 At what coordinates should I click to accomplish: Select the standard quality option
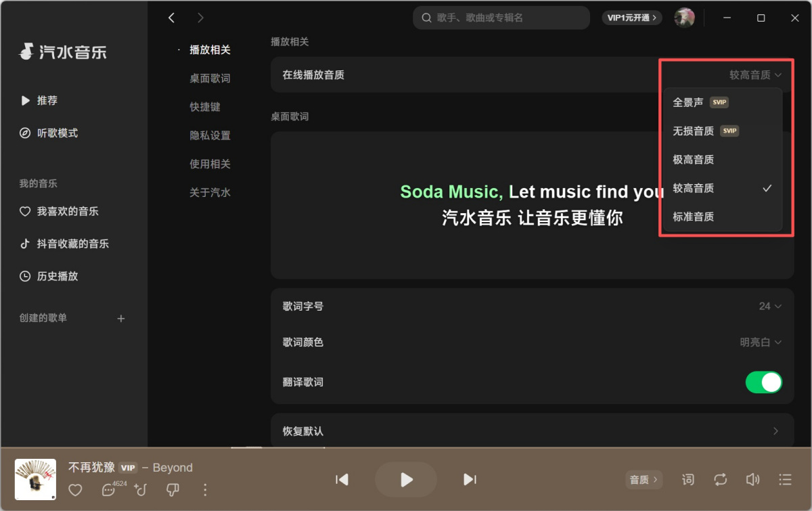tap(694, 217)
